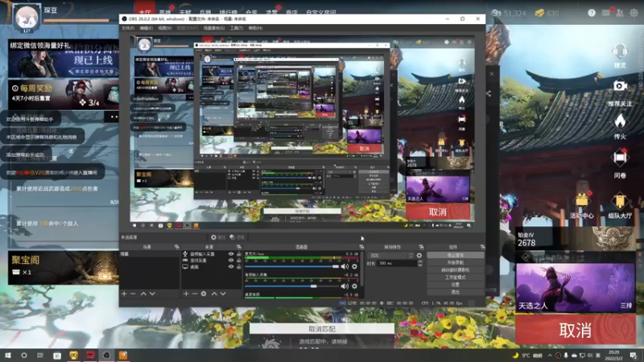Step up the transition duration value
Viewport: 644px width, 362px height.
pos(419,262)
